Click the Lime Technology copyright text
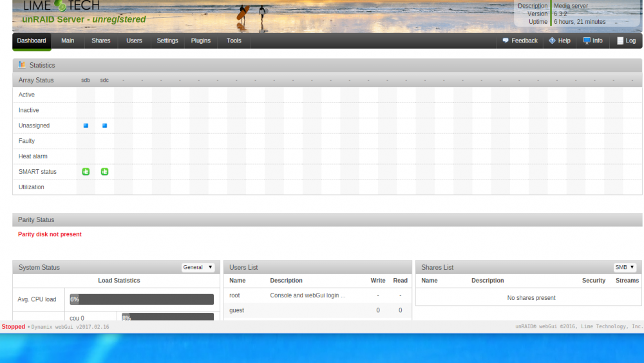Viewport: 644px width, 363px height. (579, 326)
